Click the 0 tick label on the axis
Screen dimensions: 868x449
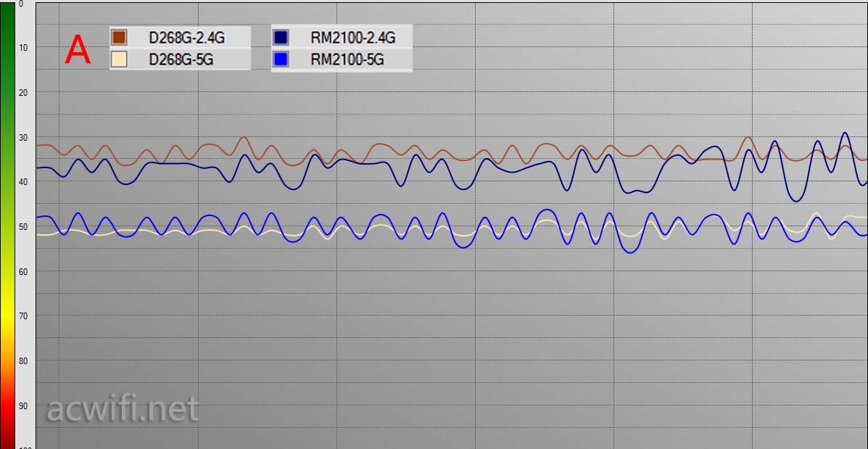(x=21, y=4)
